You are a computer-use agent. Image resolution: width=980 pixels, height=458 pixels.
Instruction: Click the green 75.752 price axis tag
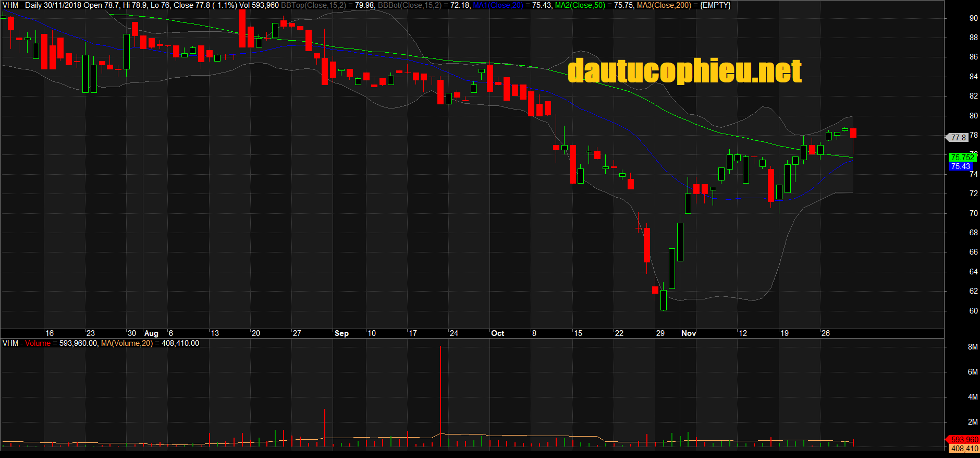click(962, 157)
